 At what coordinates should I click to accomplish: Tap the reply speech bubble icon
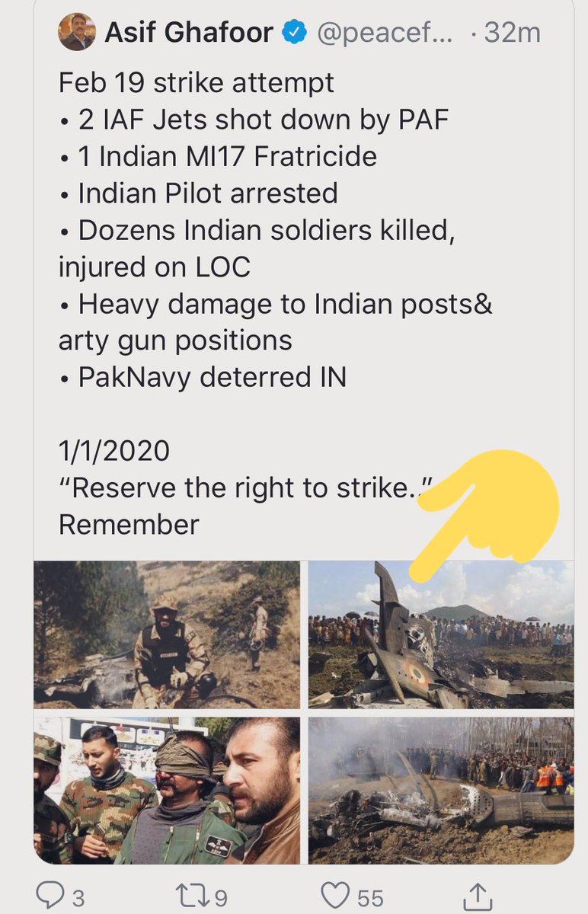pos(50,896)
